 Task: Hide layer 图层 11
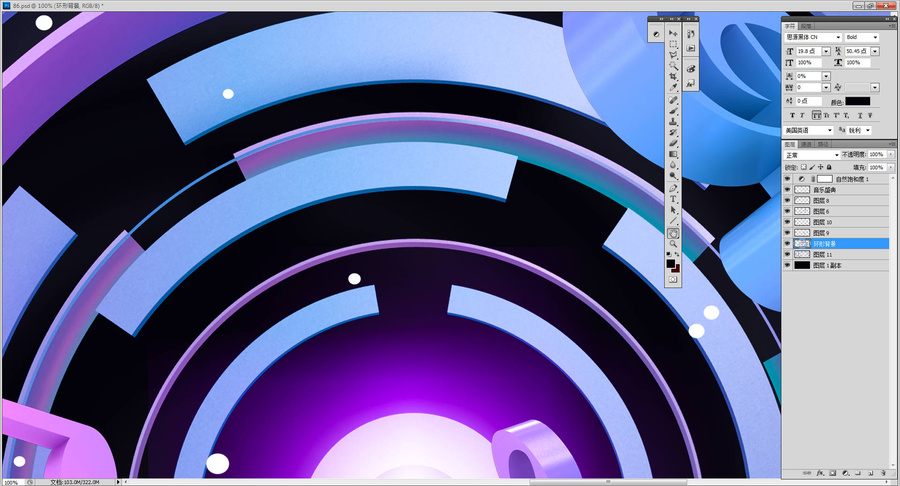coord(788,254)
